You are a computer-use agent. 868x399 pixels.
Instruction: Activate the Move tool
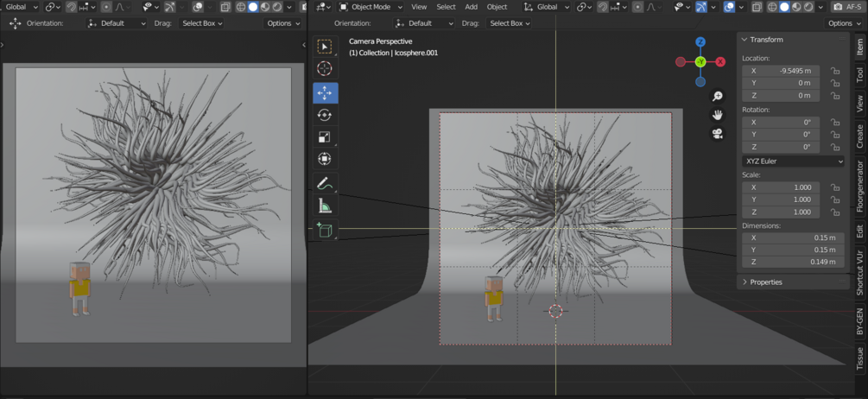325,93
